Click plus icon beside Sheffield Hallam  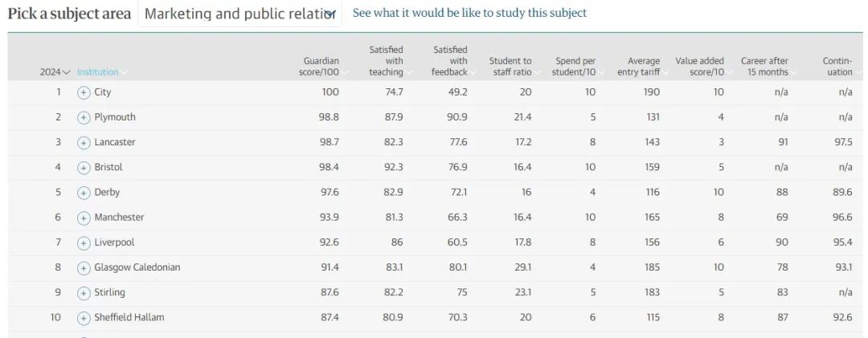pyautogui.click(x=84, y=318)
